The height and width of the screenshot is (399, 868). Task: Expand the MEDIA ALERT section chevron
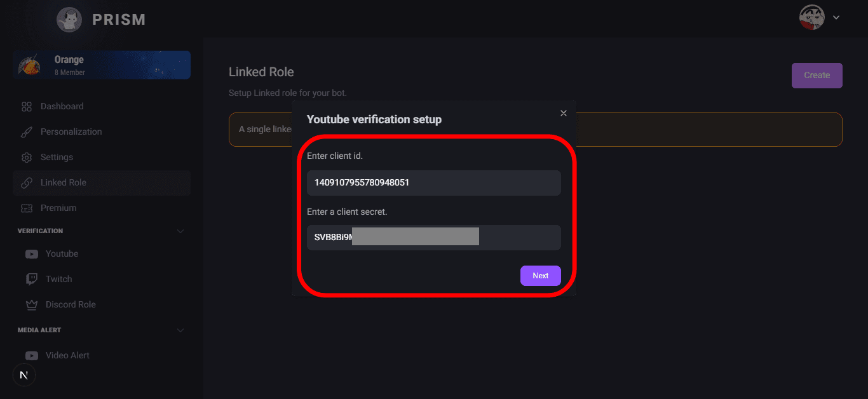pyautogui.click(x=180, y=330)
